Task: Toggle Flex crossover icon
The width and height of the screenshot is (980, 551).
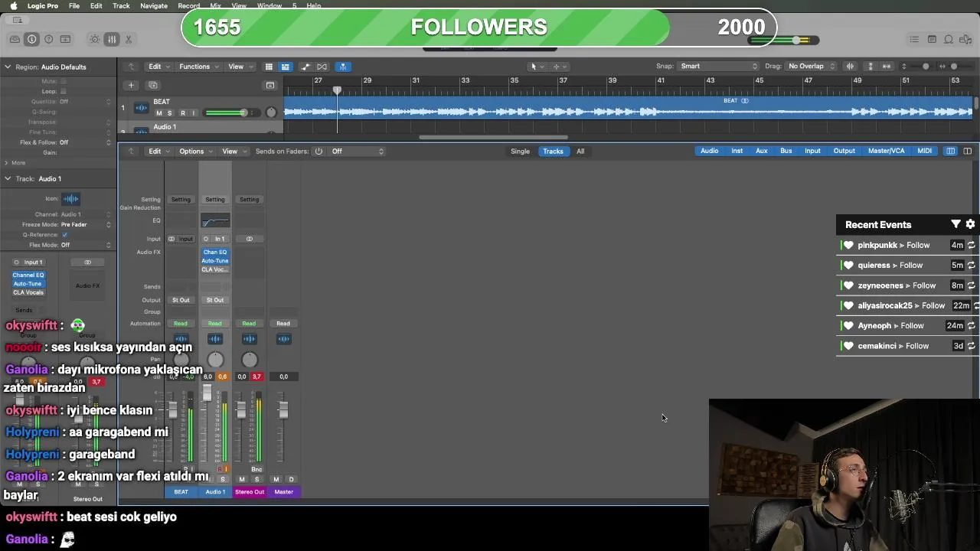Action: [x=322, y=67]
